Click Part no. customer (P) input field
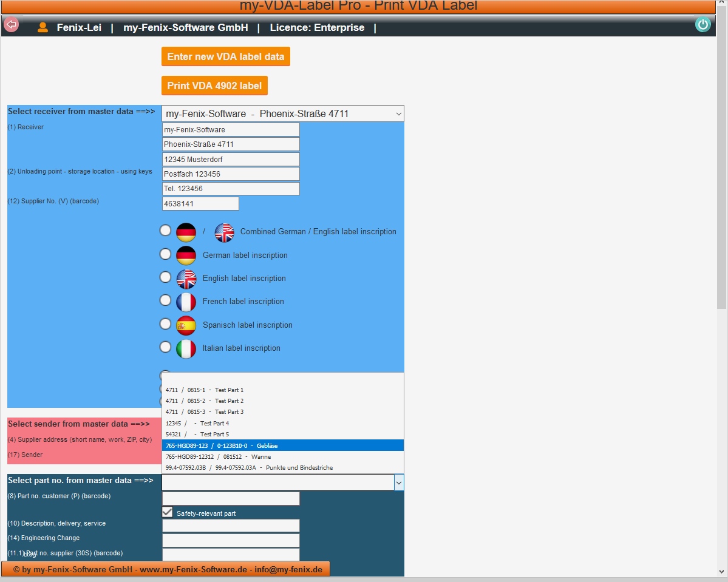The height and width of the screenshot is (582, 728). click(x=231, y=498)
